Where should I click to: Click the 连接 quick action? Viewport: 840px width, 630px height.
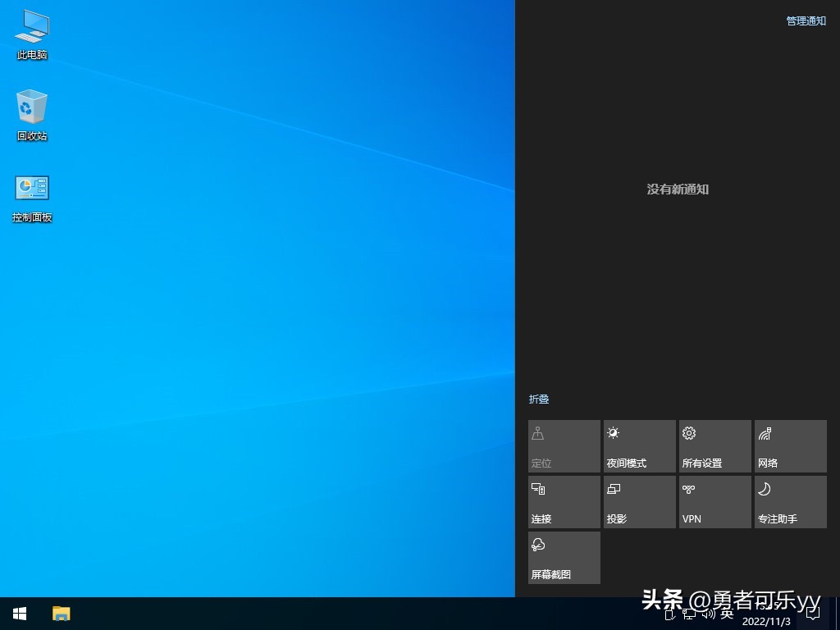(x=564, y=501)
